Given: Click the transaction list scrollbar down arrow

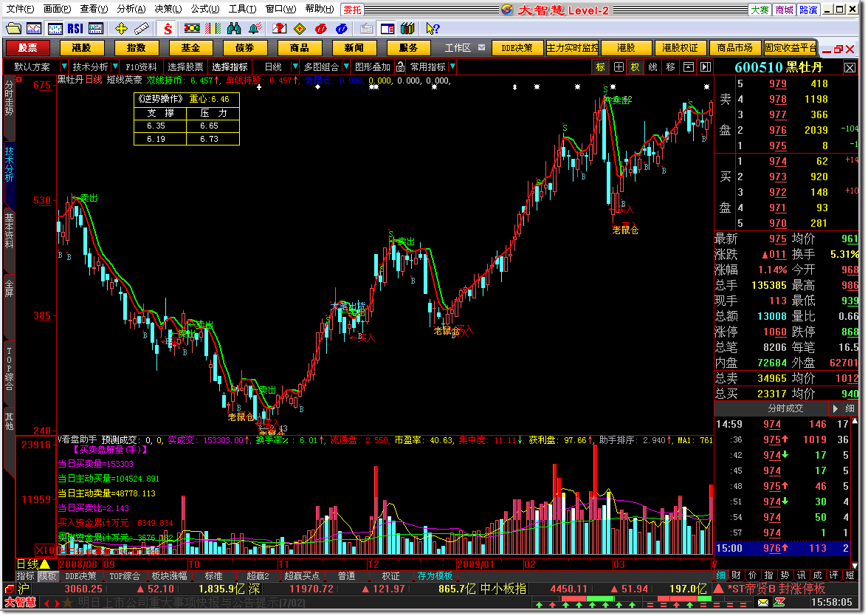Looking at the screenshot, I should coord(854,566).
